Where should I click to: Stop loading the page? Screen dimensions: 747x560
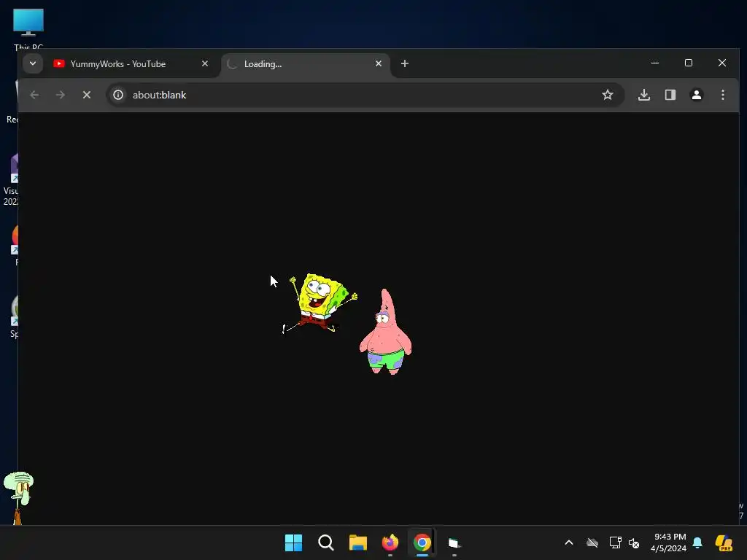pyautogui.click(x=87, y=95)
